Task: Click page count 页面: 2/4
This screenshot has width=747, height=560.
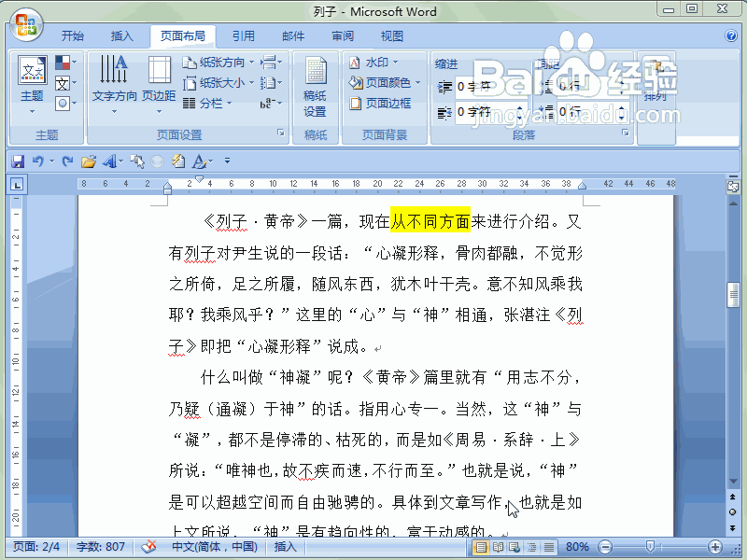Action: click(36, 547)
